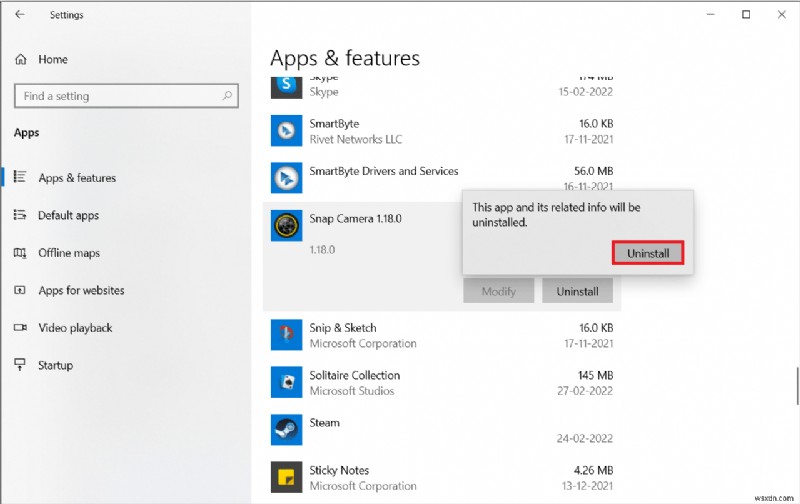Click the SmartByte Drivers and Services icon
Image resolution: width=800 pixels, height=504 pixels.
pos(286,178)
